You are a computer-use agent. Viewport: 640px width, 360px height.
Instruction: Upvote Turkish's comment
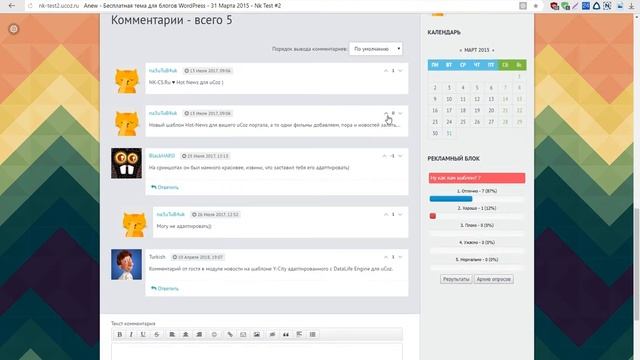(386, 257)
